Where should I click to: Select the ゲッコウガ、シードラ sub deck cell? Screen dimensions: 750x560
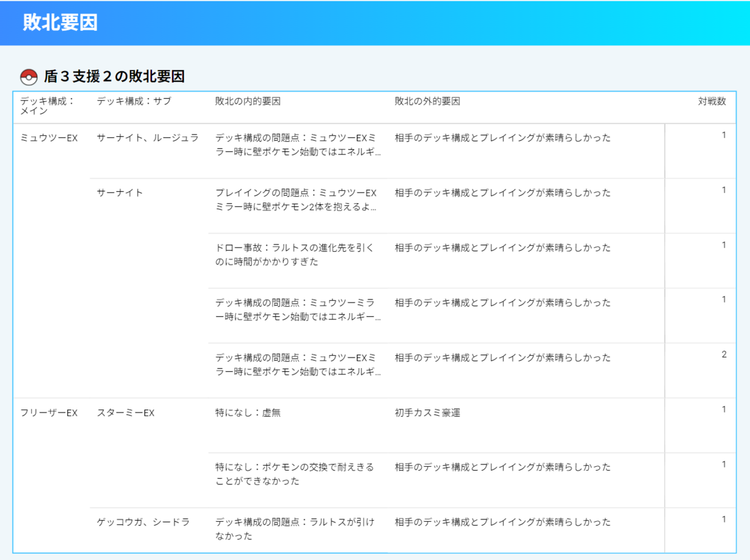(x=143, y=522)
